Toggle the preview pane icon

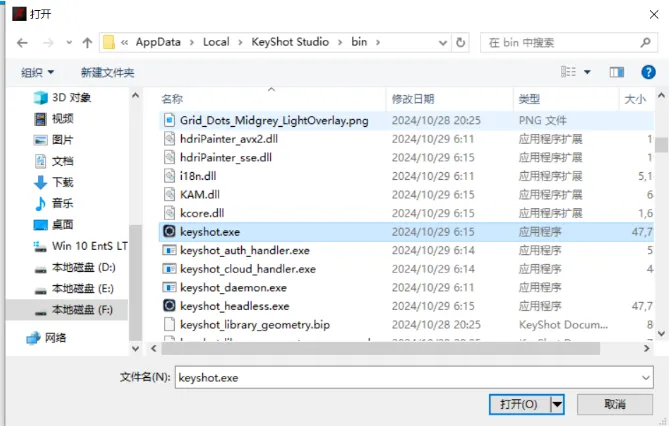coord(617,72)
